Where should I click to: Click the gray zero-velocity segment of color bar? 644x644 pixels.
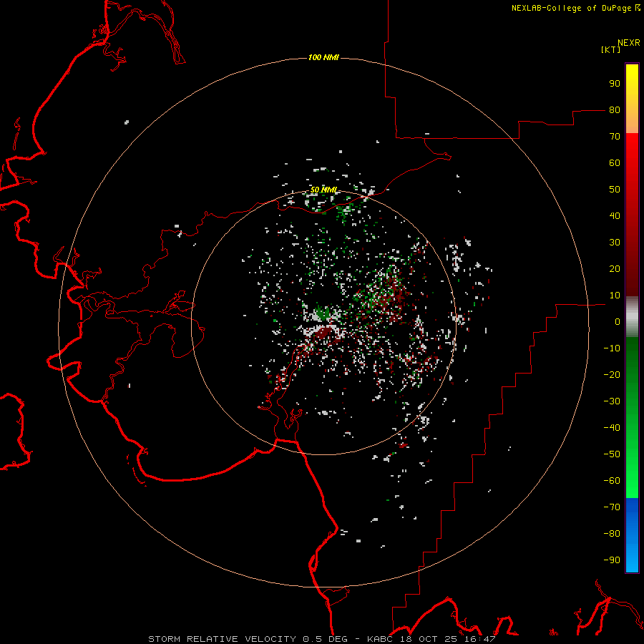(x=632, y=317)
